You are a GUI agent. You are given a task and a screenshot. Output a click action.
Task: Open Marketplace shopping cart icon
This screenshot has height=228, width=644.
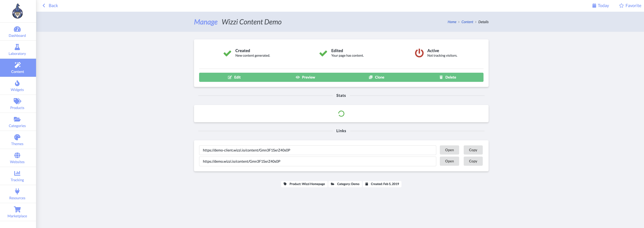(17, 209)
